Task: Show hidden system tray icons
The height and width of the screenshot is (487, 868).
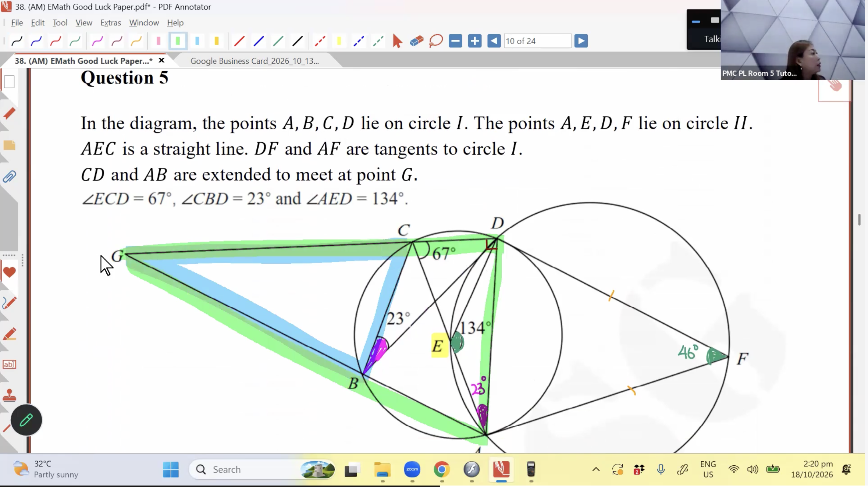Action: pos(596,469)
